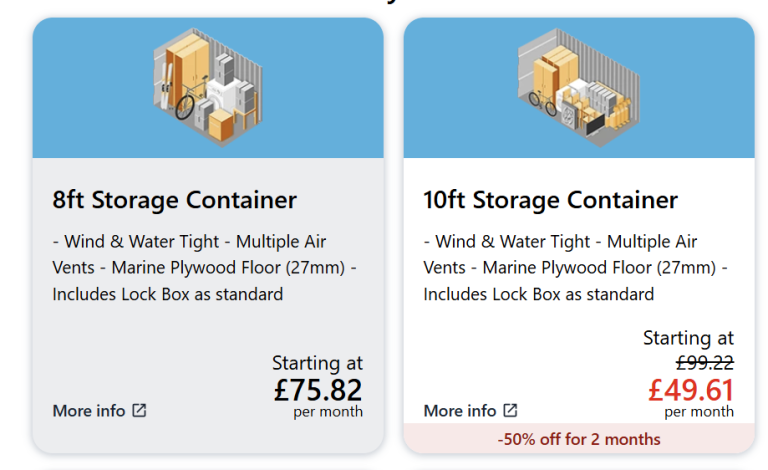
Task: Click the 8ft container illustration
Action: tap(208, 87)
